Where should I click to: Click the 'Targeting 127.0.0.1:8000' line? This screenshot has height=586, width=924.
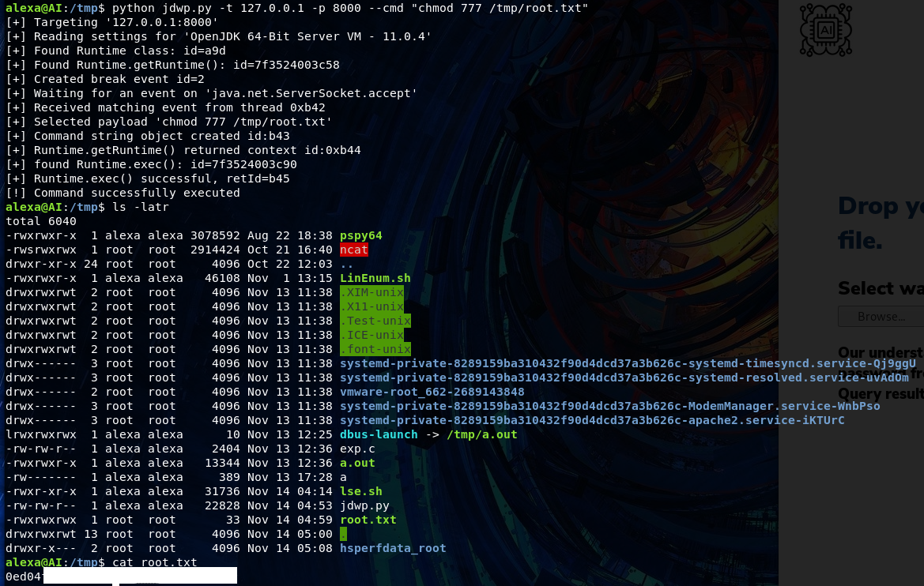112,22
